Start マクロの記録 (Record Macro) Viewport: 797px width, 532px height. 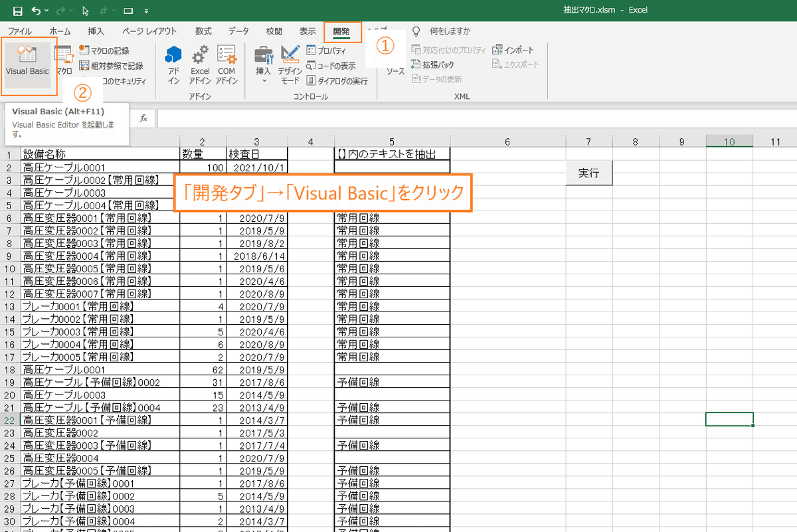click(x=104, y=50)
